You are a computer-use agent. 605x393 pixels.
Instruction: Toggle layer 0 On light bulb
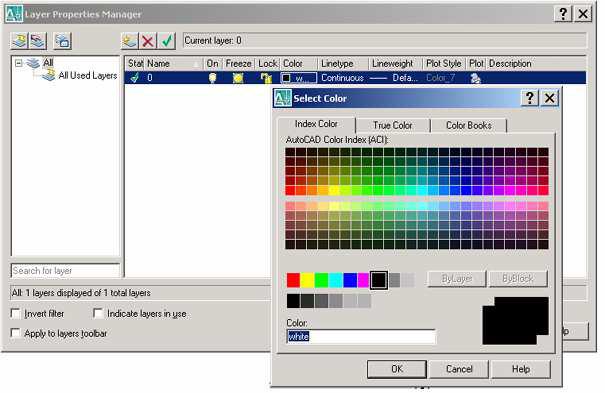click(212, 78)
